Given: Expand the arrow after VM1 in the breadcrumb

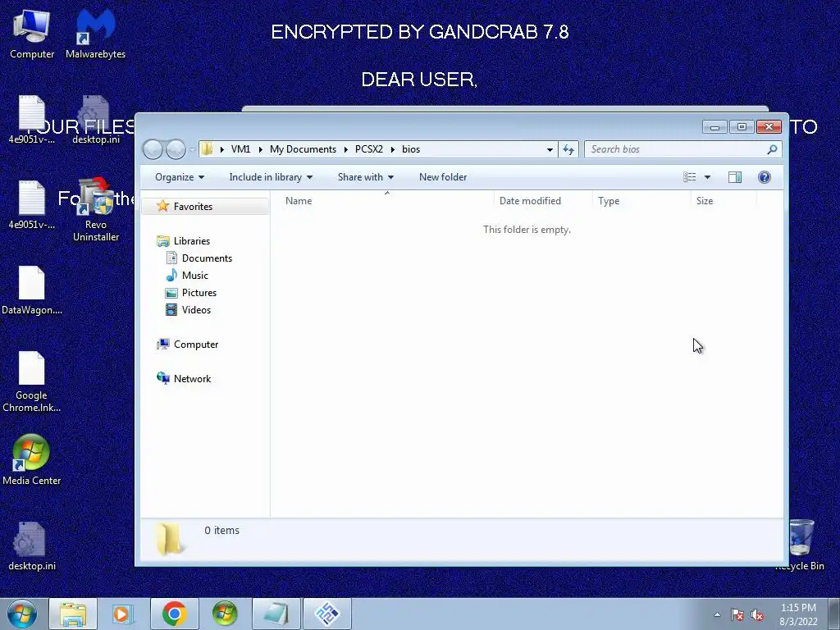Looking at the screenshot, I should point(260,149).
